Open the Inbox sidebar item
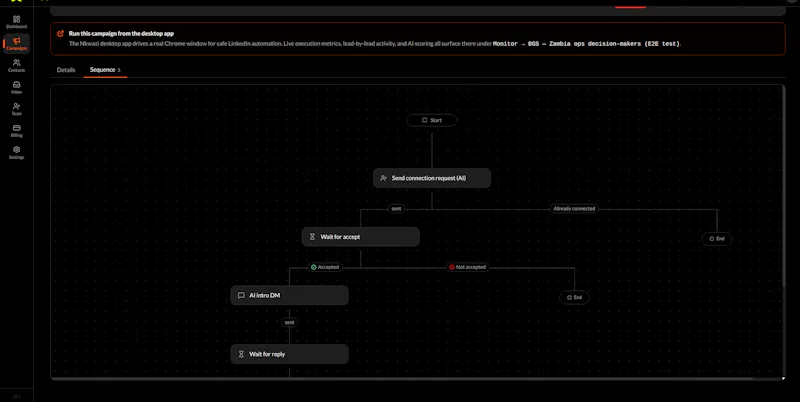 (x=16, y=87)
